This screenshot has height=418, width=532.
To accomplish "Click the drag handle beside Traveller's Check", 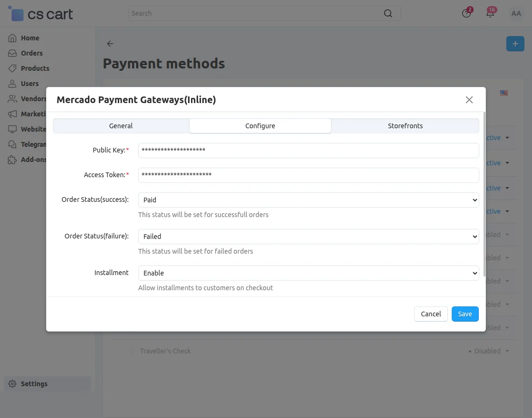I will click(132, 351).
